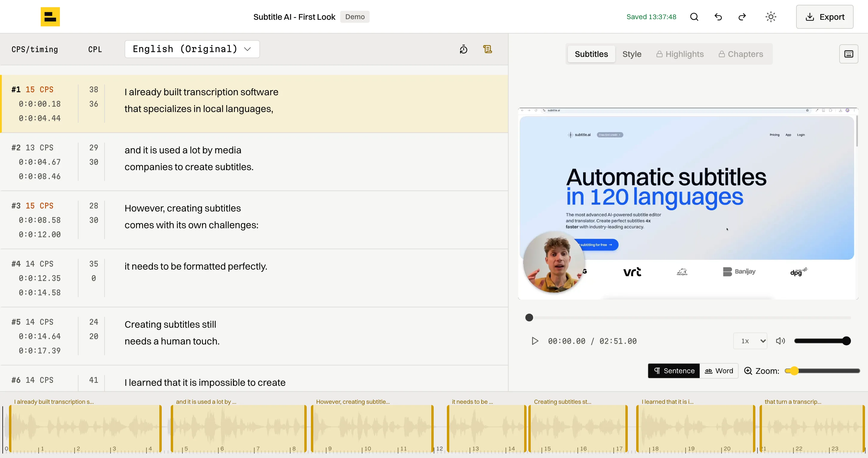
Task: Click the Subtitle AI - First Look title
Action: 294,17
